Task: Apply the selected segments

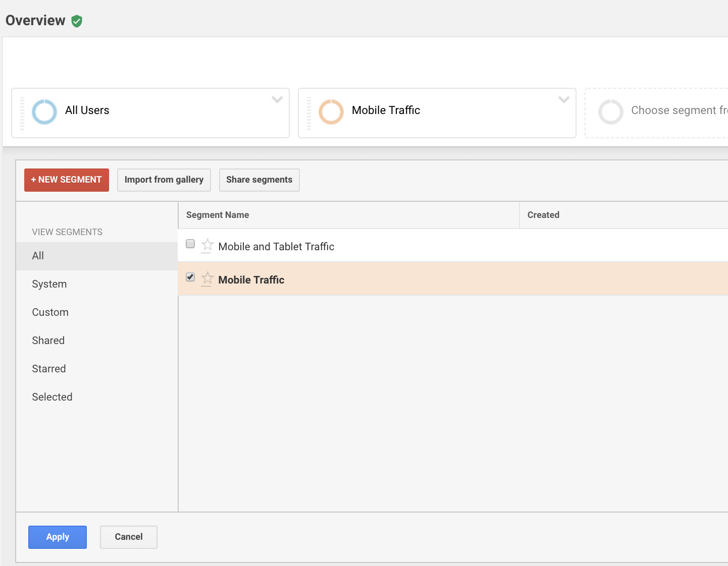Action: click(58, 537)
